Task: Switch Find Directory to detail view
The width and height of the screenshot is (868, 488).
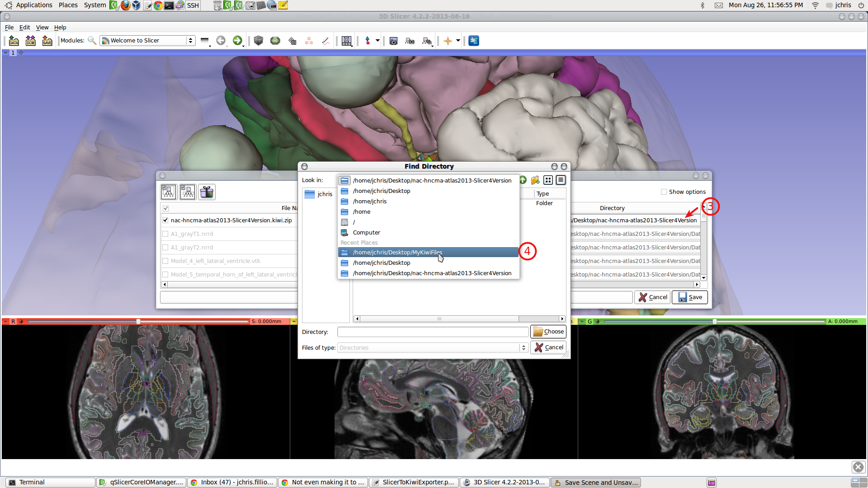Action: click(x=561, y=180)
